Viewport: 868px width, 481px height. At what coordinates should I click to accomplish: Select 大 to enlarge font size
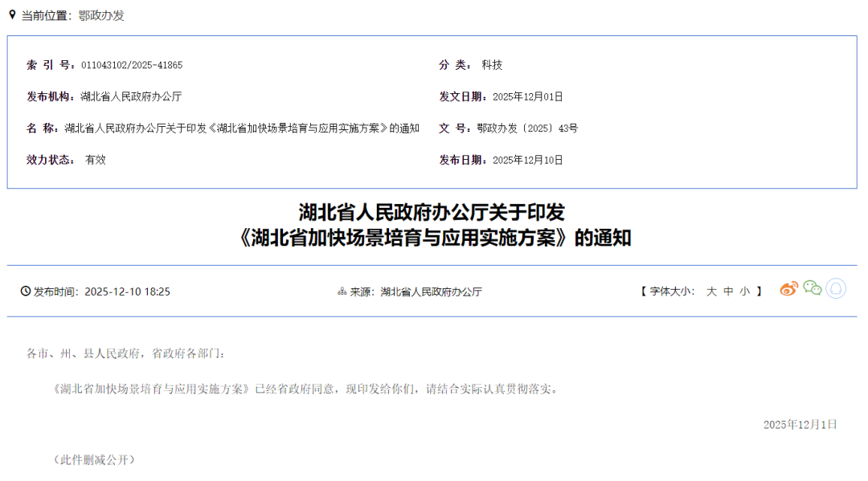[x=712, y=291]
